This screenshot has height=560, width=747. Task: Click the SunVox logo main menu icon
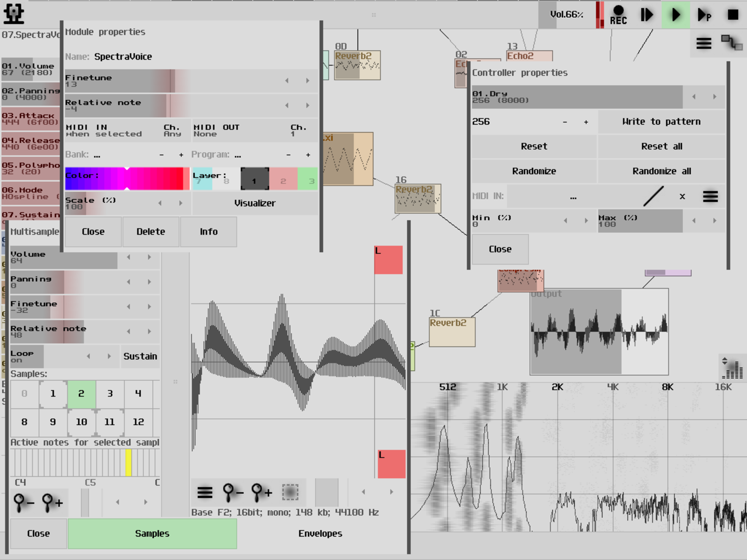pyautogui.click(x=13, y=13)
